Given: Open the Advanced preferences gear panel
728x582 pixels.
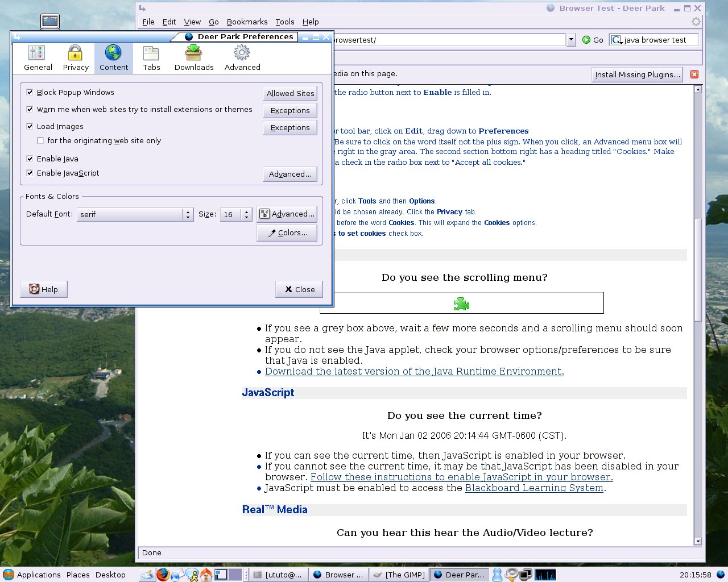Looking at the screenshot, I should coord(242,58).
